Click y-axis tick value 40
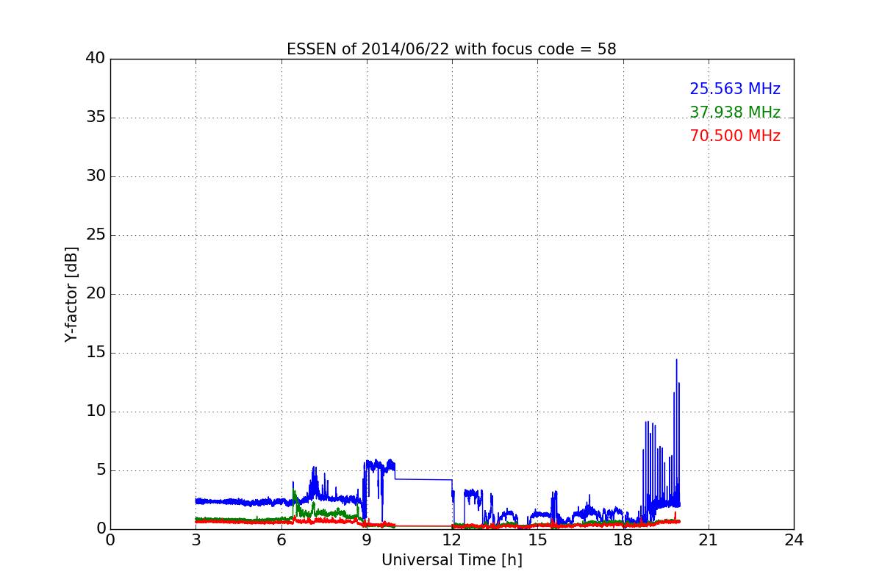 click(96, 59)
